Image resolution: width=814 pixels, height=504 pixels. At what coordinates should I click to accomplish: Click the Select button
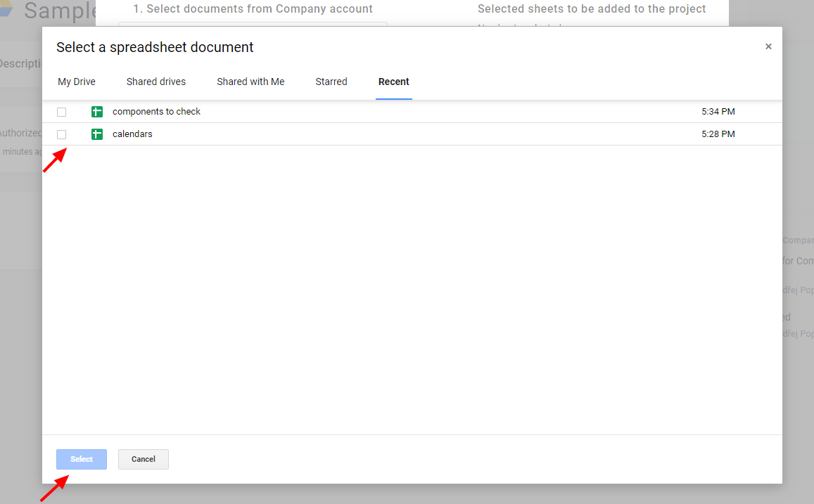coord(82,460)
